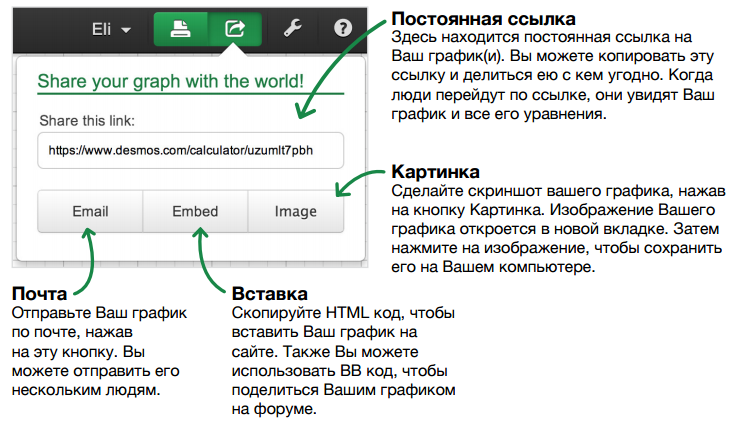Click the print graph icon
Image resolution: width=730 pixels, height=425 pixels.
(x=181, y=29)
